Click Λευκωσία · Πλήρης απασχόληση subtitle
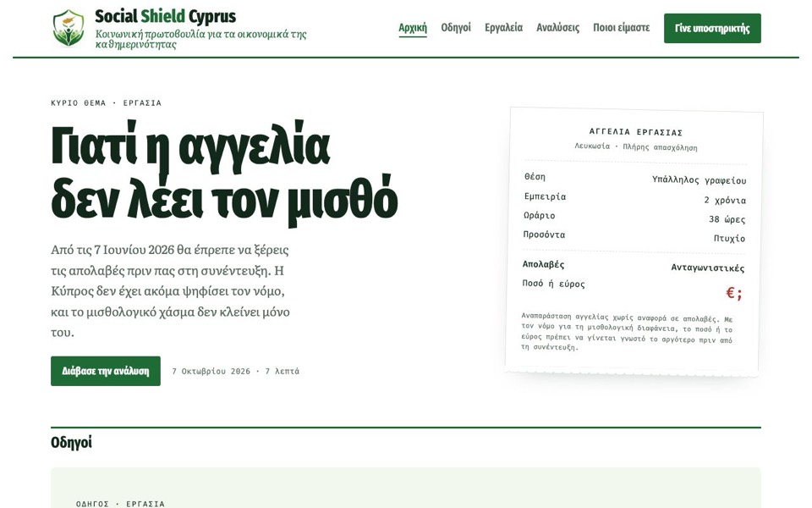 (636, 147)
